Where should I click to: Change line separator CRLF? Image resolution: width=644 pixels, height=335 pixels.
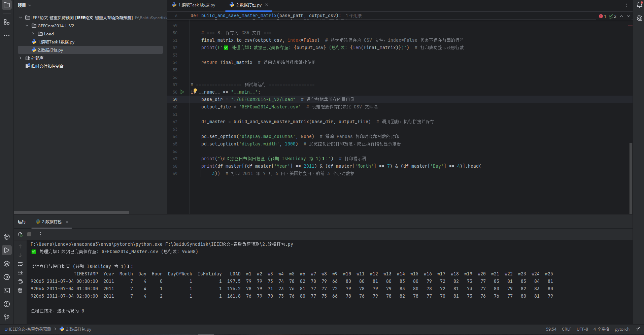(x=567, y=329)
